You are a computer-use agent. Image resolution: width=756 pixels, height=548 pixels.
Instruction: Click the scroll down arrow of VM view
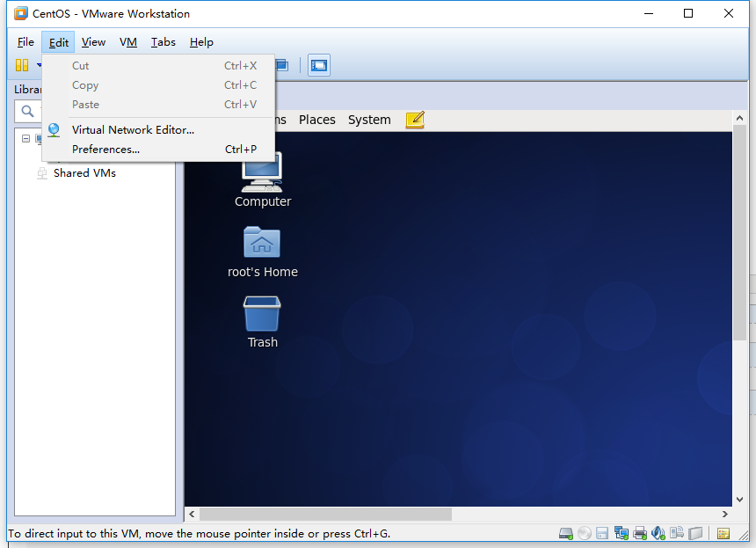739,500
